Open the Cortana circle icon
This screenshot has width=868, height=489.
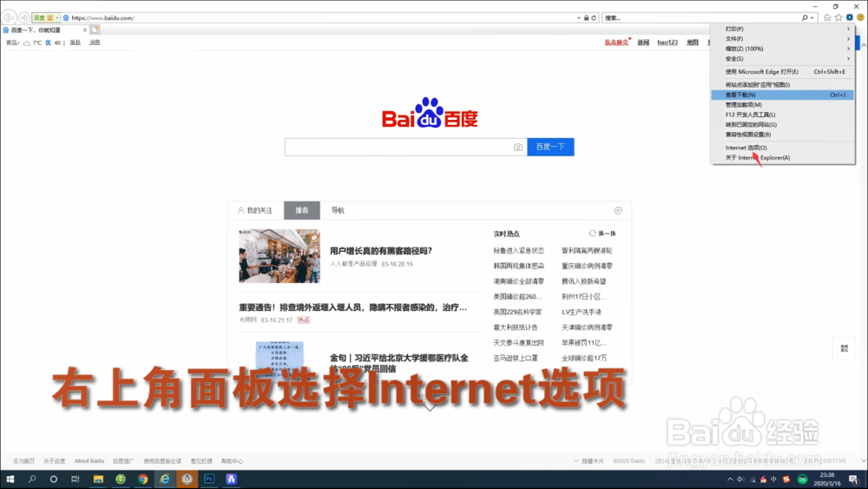point(54,479)
